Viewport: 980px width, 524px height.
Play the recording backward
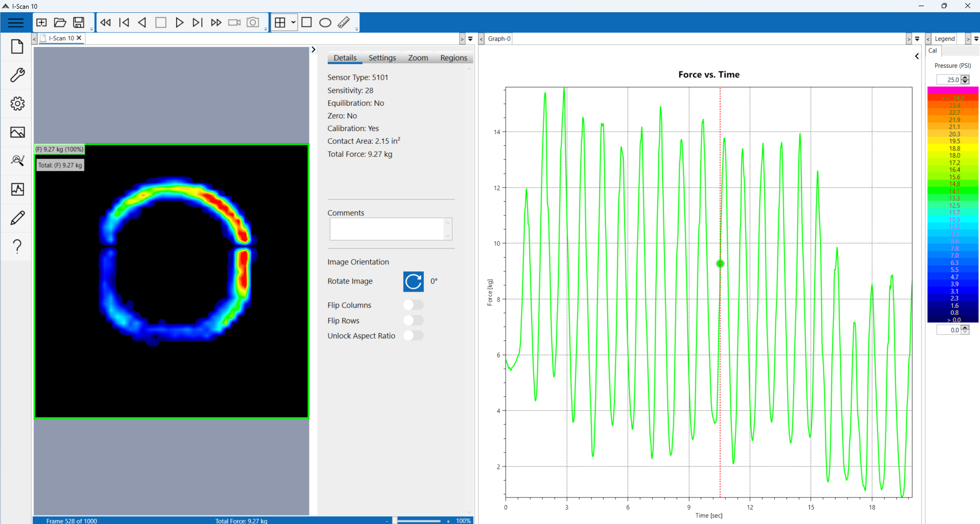(142, 22)
